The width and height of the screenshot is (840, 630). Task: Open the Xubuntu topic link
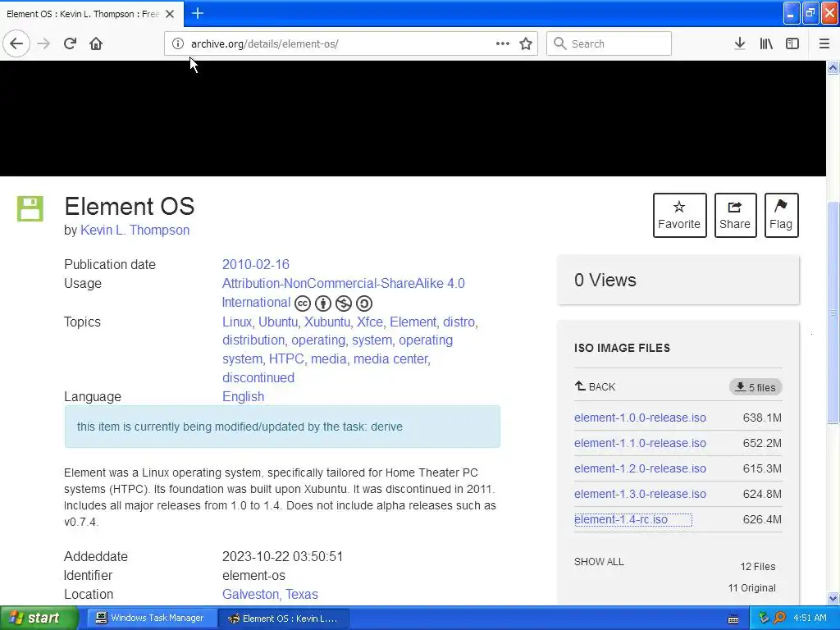[x=327, y=322]
